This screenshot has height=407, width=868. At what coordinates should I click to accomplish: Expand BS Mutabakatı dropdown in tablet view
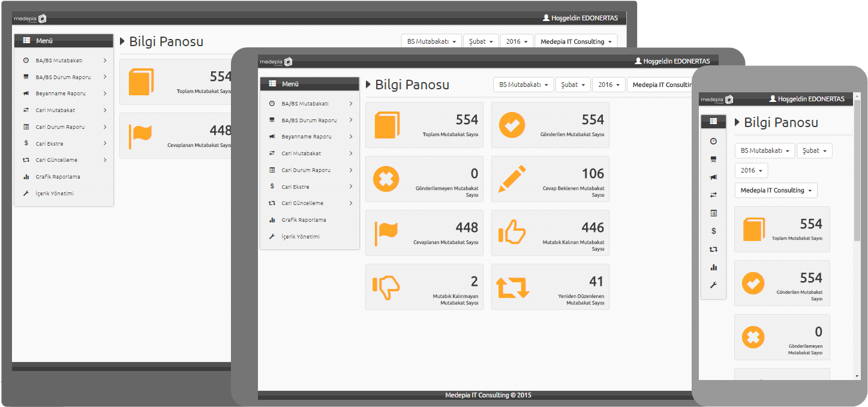pyautogui.click(x=523, y=85)
